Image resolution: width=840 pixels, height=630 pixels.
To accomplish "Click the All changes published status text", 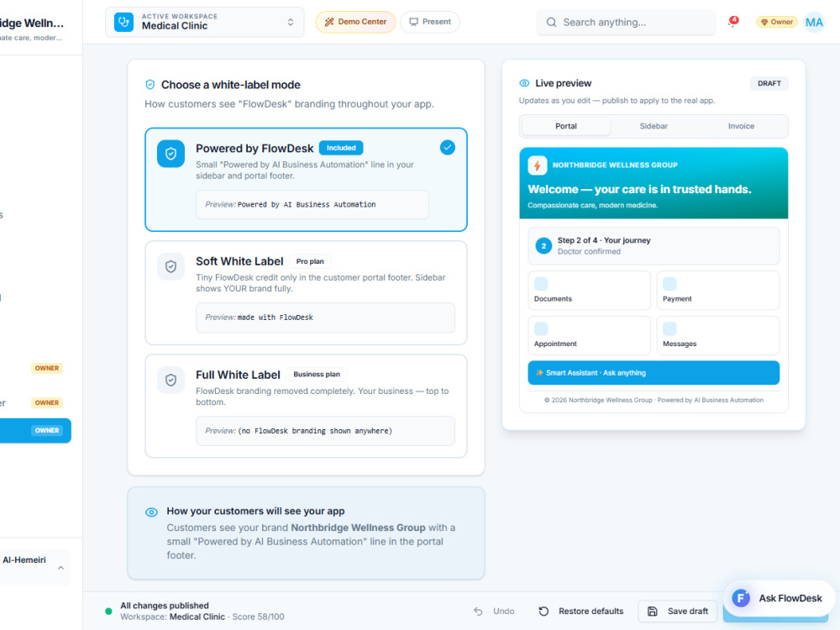I will point(165,606).
